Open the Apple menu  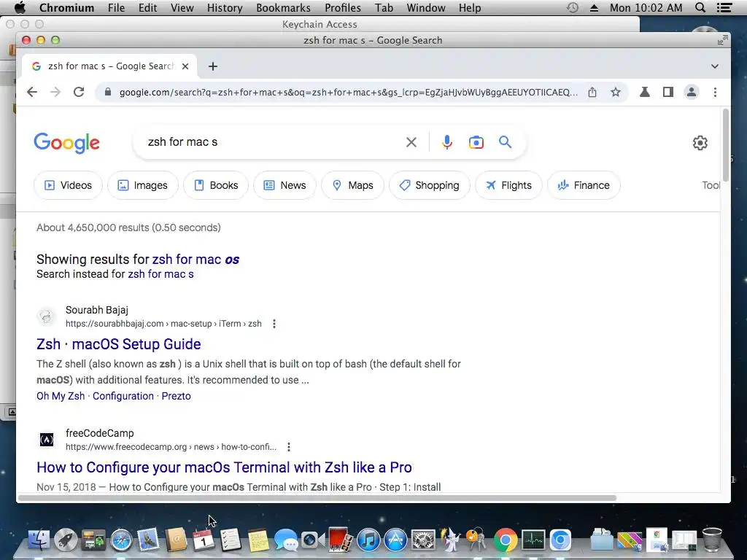pyautogui.click(x=20, y=7)
